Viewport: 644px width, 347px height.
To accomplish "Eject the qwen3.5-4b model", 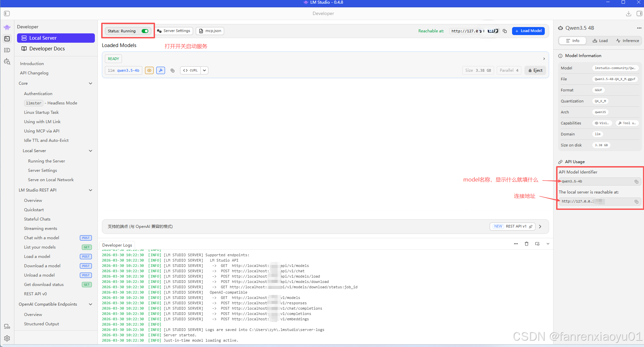I will point(535,70).
